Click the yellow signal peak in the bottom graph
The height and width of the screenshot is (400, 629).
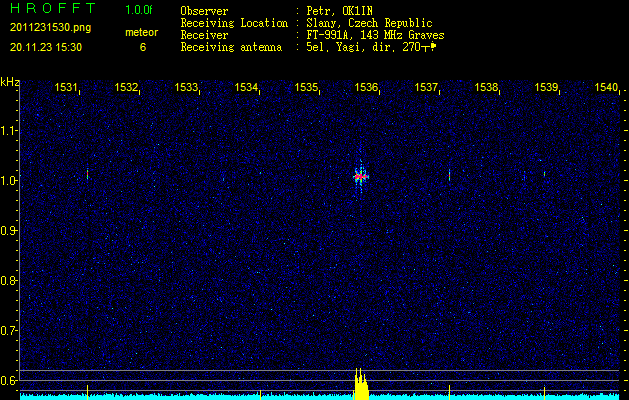361,384
